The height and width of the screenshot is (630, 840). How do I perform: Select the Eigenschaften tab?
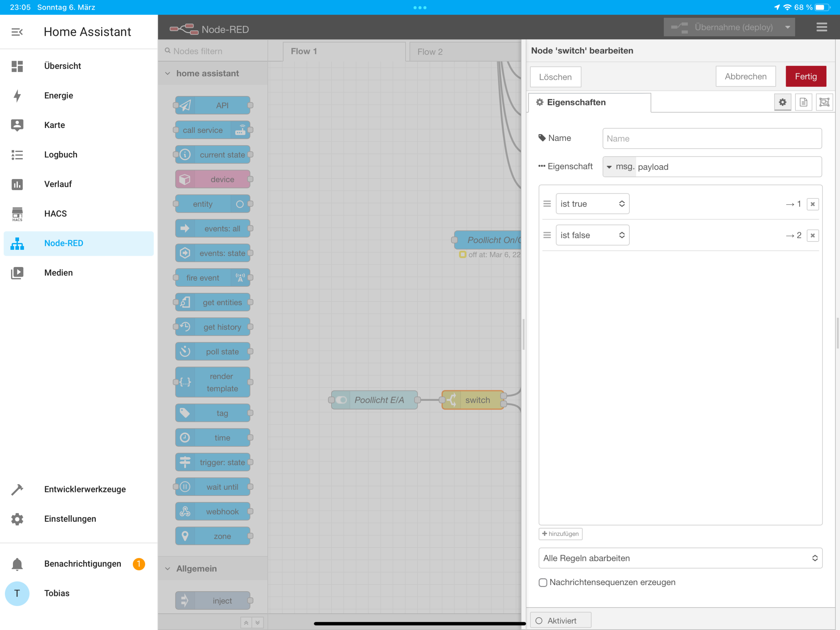pyautogui.click(x=590, y=102)
